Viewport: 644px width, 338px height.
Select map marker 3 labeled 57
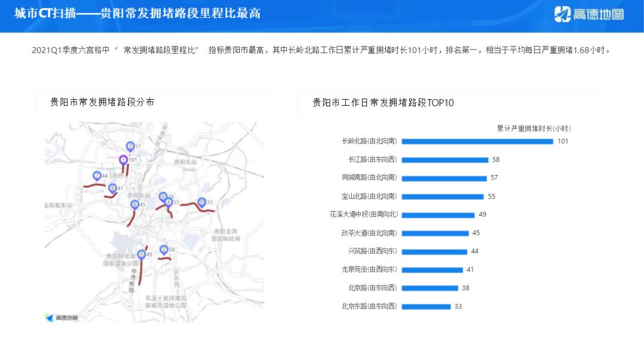130,146
